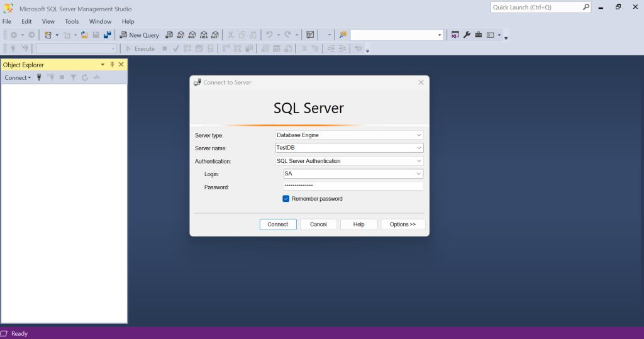
Task: Click the Object Explorer activity monitor pulse icon
Action: click(96, 77)
